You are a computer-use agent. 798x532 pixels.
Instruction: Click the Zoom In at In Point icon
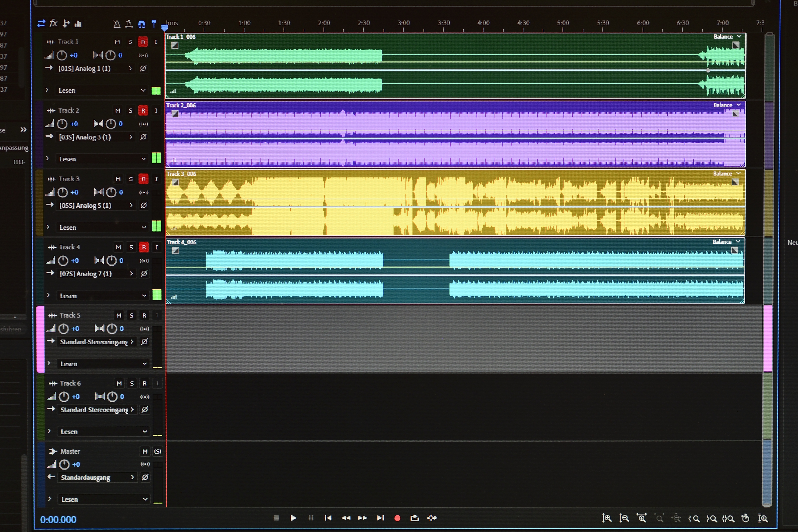pyautogui.click(x=694, y=519)
